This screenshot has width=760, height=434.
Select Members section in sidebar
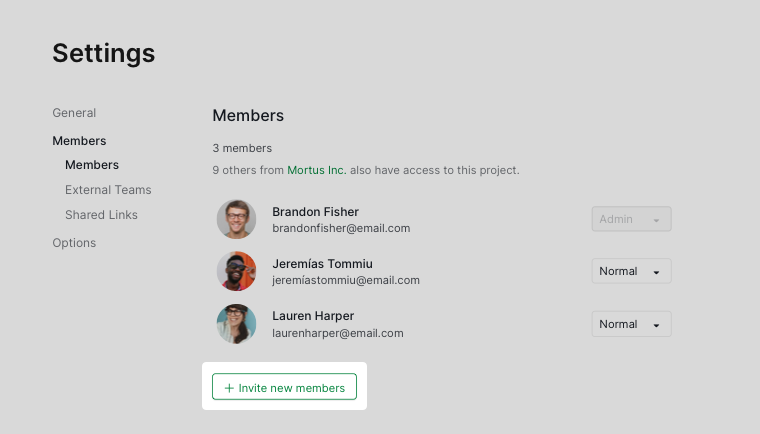coord(79,141)
